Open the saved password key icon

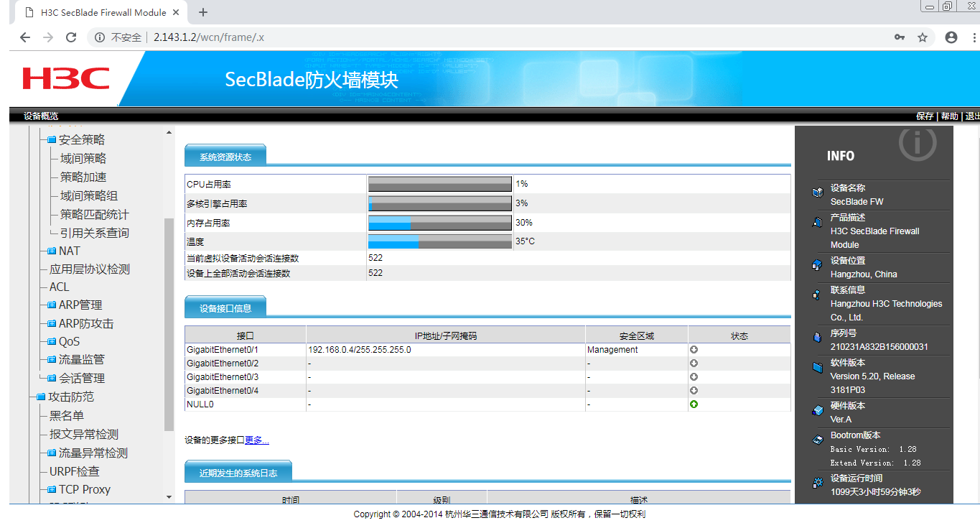coord(900,37)
